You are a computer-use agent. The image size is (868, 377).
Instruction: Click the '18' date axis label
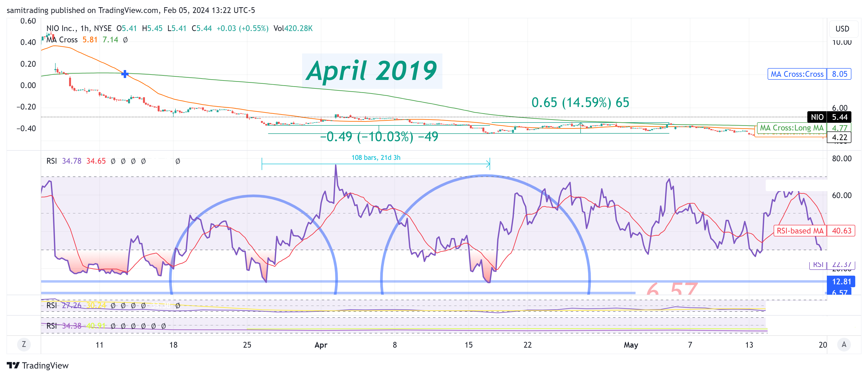[x=173, y=345]
